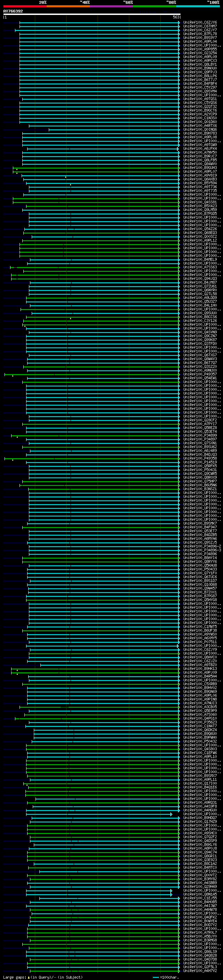Click the white AV766392 query sequence bar
The width and height of the screenshot is (223, 980).
click(x=92, y=14)
